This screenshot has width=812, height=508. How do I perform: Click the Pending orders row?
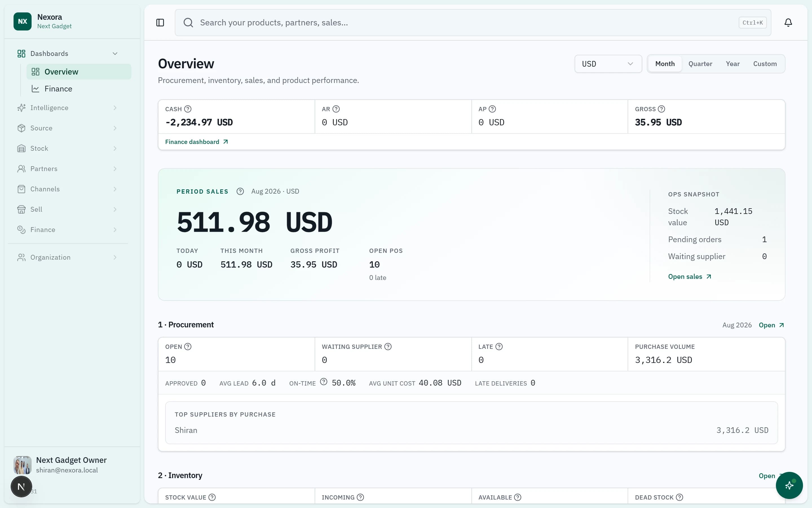[717, 240]
